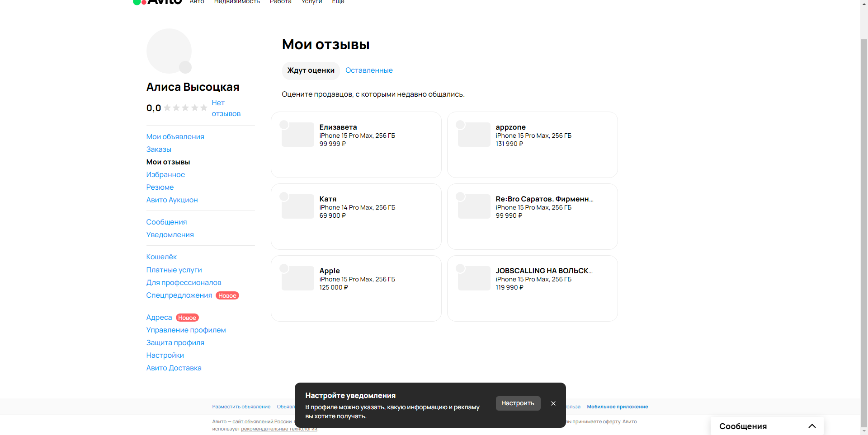Open Заказы in sidebar

pos(159,149)
